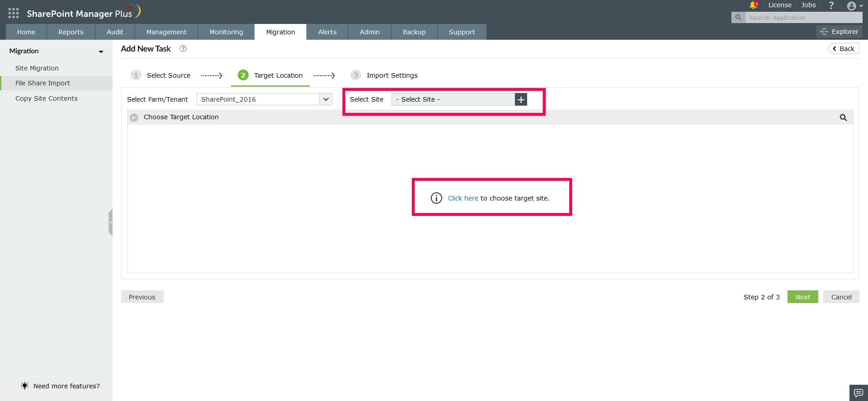Click the search magnifier beside Search Application
The width and height of the screenshot is (868, 401).
tap(738, 18)
